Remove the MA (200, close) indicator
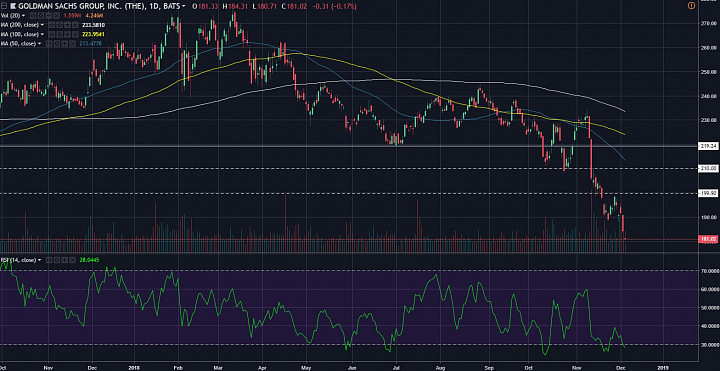The height and width of the screenshot is (371, 720). tap(75, 25)
